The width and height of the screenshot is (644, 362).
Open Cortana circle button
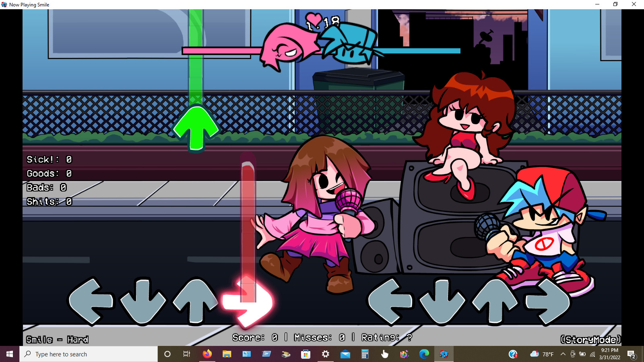[167, 354]
